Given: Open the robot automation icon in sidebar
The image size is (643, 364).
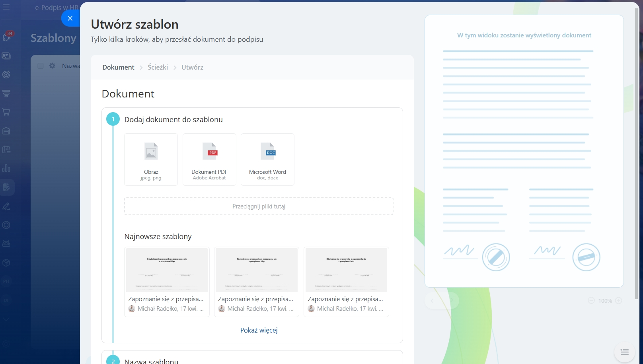Looking at the screenshot, I should [6, 243].
